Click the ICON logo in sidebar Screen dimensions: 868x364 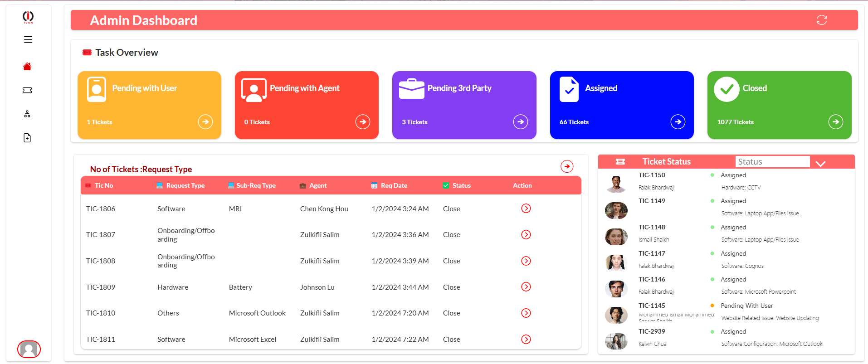pyautogui.click(x=28, y=17)
